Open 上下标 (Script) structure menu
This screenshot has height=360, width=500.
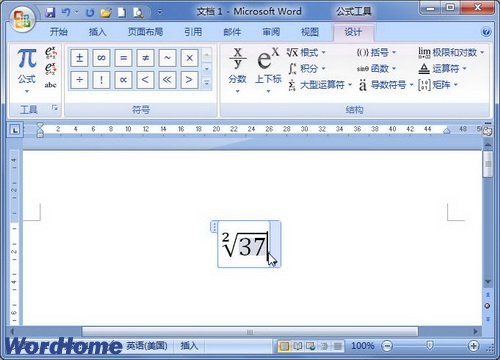coord(268,70)
